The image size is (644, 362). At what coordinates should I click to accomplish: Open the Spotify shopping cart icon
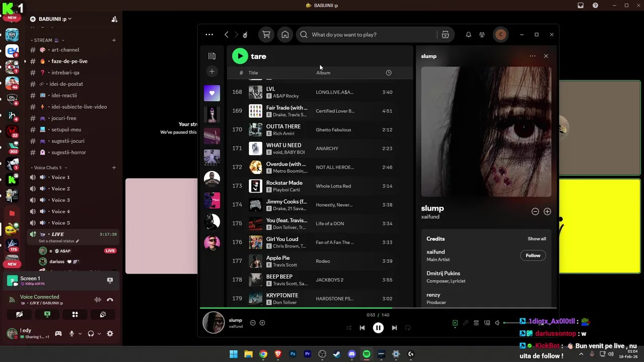266,35
